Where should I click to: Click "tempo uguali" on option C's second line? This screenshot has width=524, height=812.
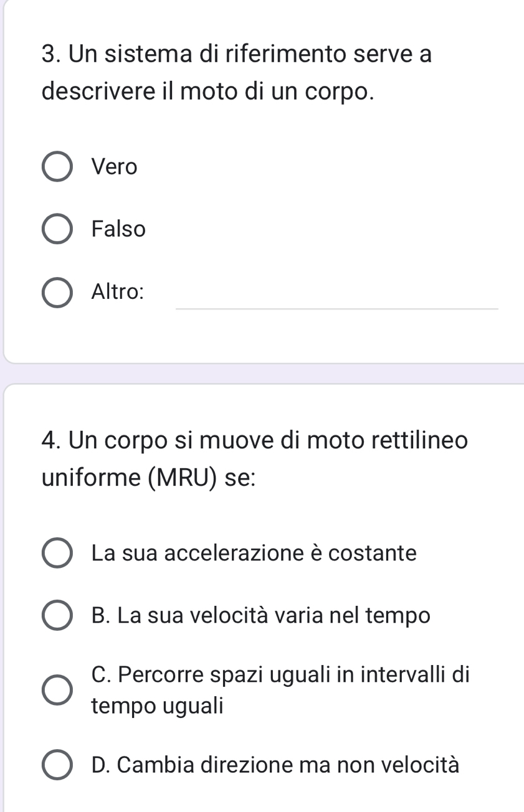pos(157,706)
